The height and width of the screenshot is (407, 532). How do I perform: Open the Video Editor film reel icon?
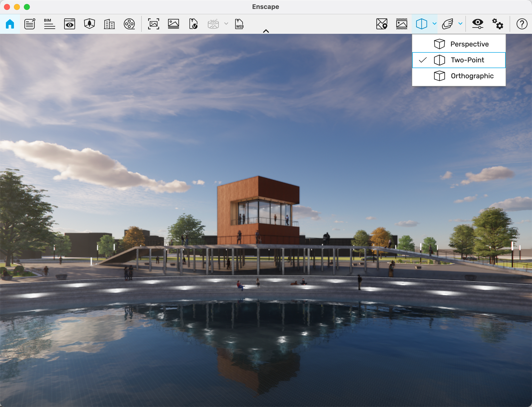[129, 24]
